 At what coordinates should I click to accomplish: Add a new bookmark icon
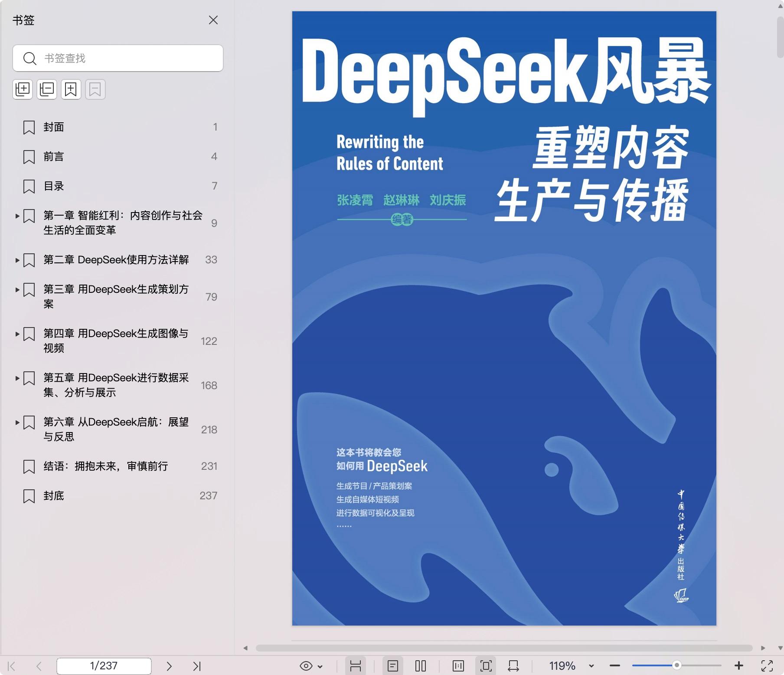click(71, 89)
